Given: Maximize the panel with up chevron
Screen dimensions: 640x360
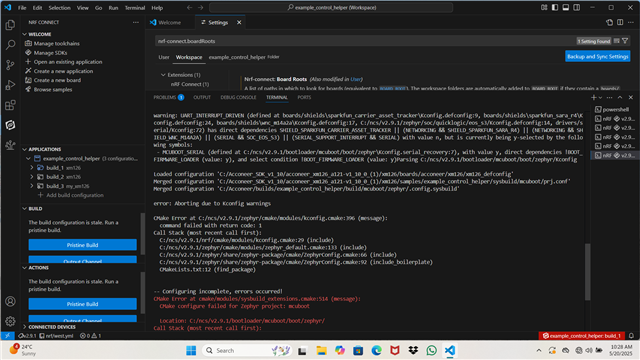Looking at the screenshot, I should pos(620,97).
